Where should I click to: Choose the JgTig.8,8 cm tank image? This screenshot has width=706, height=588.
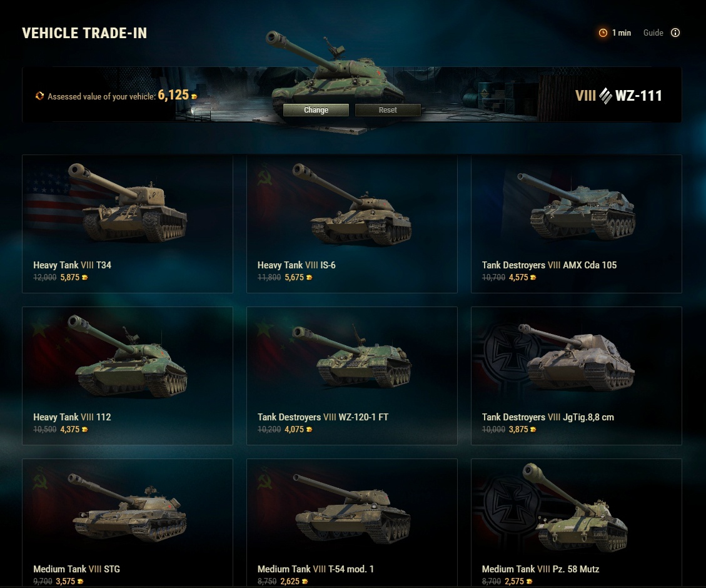[x=577, y=357]
